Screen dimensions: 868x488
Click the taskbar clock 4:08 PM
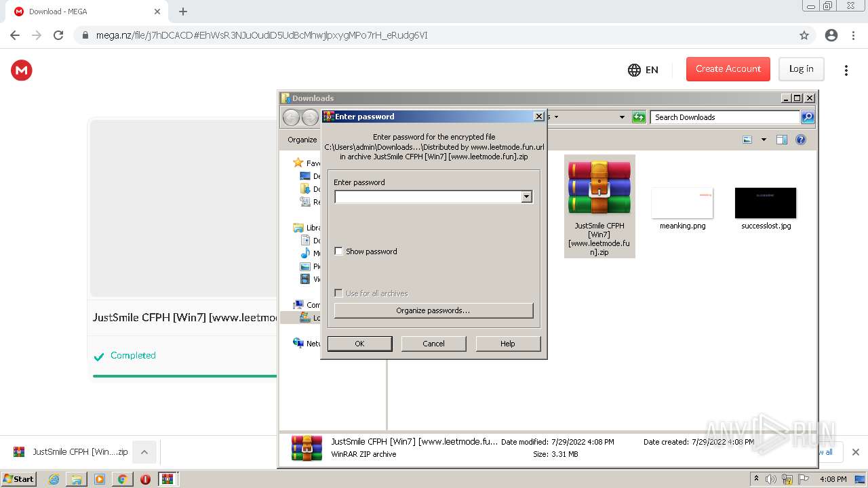833,479
